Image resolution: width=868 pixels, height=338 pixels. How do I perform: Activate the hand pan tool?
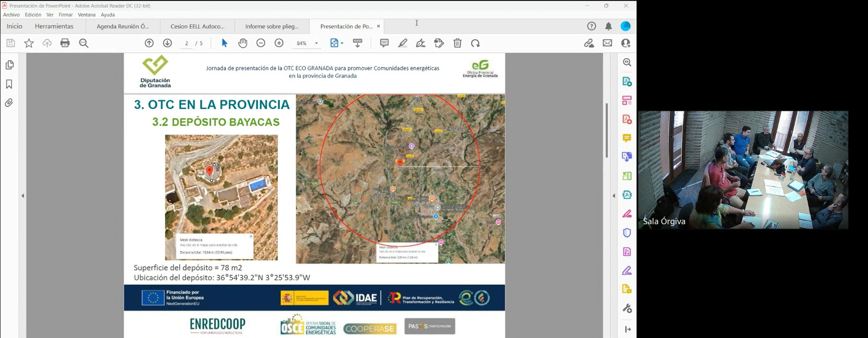pos(243,43)
